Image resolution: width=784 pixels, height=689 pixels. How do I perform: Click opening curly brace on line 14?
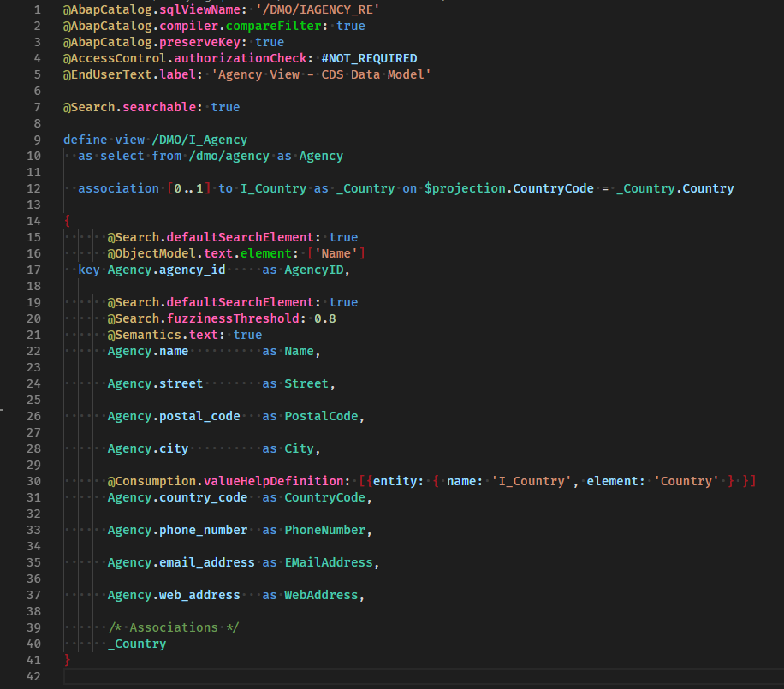point(68,221)
